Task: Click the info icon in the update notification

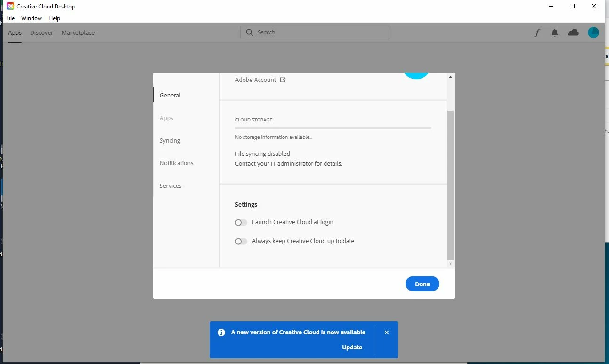Action: point(221,332)
